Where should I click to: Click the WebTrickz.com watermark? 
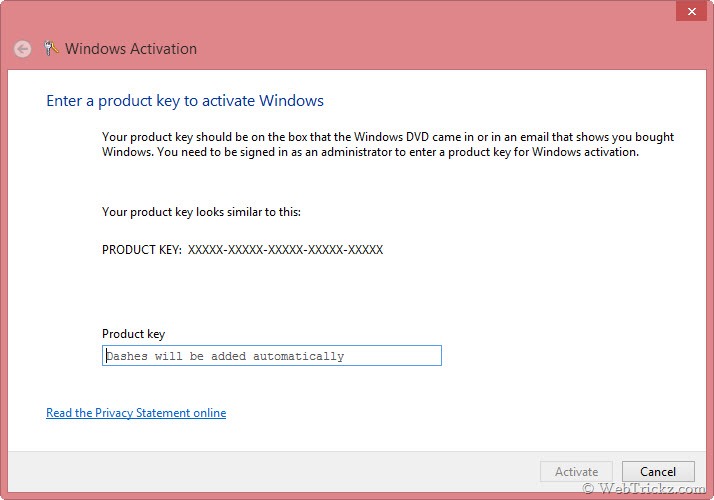(644, 489)
